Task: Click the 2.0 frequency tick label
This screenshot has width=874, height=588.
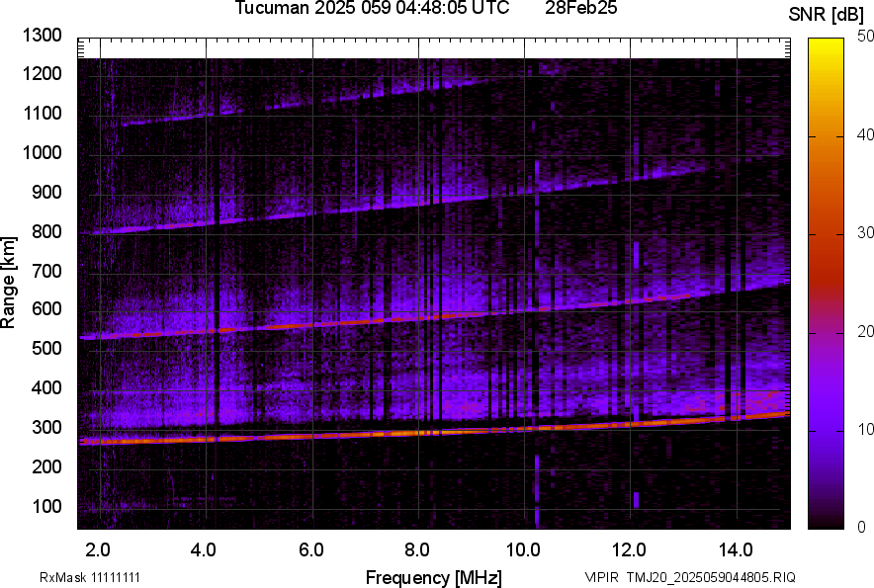Action: [x=98, y=548]
